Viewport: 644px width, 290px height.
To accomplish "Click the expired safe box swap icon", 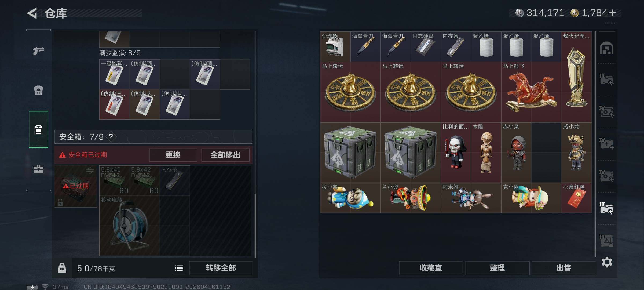I will [x=90, y=170].
